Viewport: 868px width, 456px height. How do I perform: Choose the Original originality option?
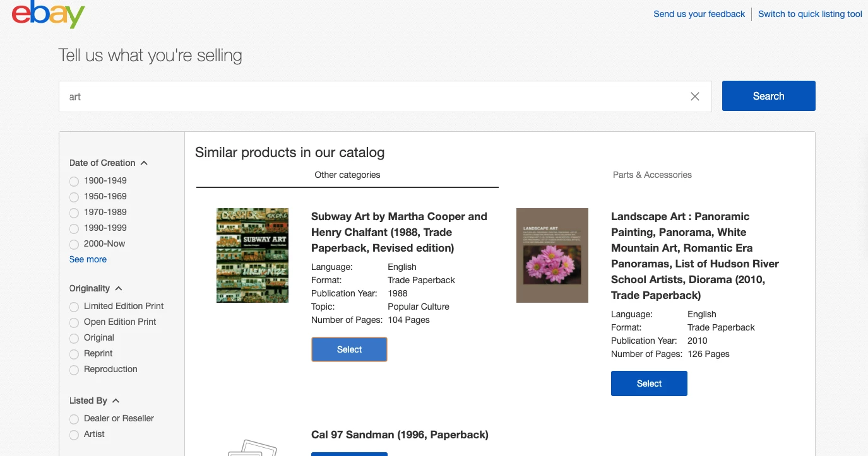point(74,338)
